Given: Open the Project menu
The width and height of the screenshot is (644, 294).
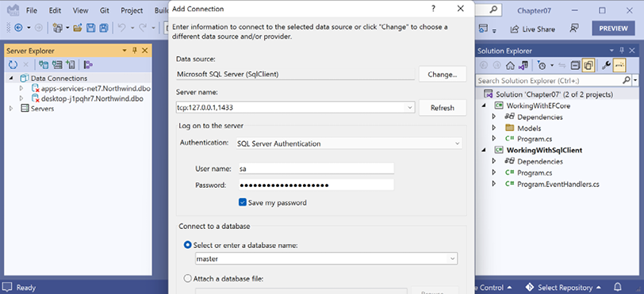Looking at the screenshot, I should tap(132, 10).
